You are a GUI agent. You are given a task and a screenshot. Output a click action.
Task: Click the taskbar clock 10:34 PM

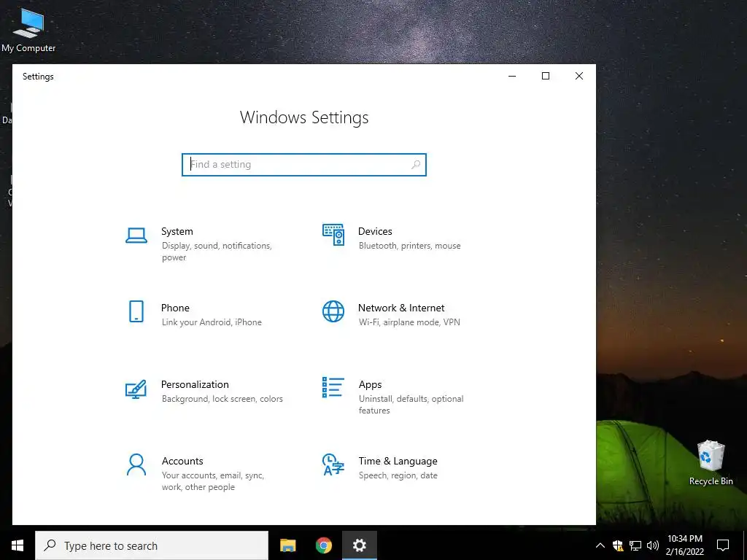click(x=684, y=539)
